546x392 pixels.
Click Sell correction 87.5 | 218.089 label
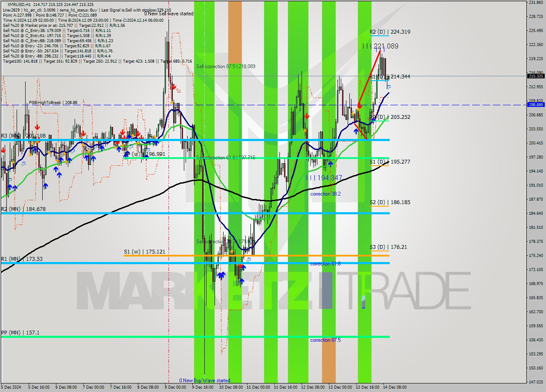tap(226, 66)
